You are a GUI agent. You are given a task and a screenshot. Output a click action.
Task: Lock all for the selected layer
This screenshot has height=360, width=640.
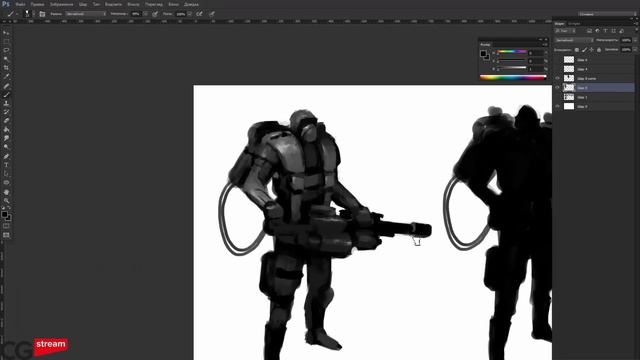click(599, 50)
